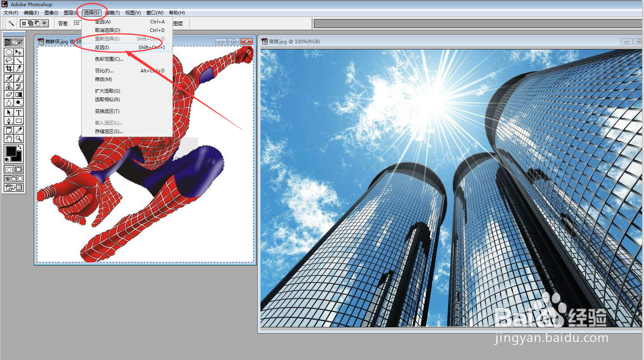The width and height of the screenshot is (644, 360).
Task: Select the Paintbrush tool
Action: [x=18, y=78]
